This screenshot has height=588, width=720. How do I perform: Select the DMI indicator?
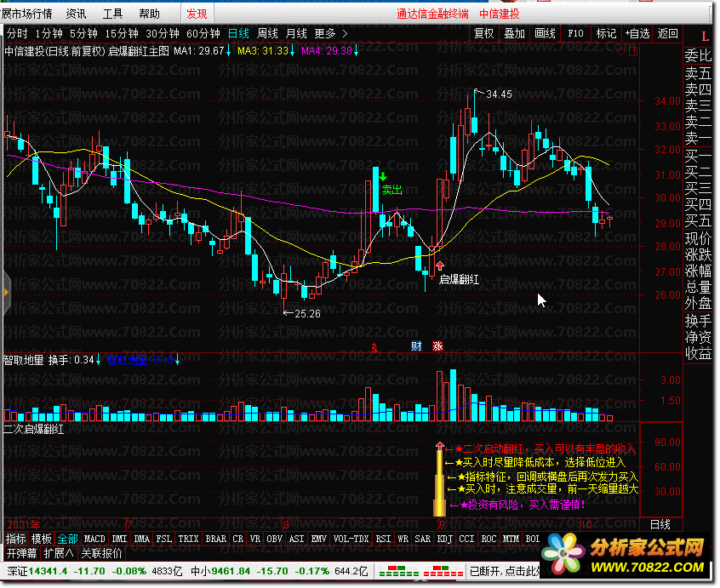pos(119,539)
